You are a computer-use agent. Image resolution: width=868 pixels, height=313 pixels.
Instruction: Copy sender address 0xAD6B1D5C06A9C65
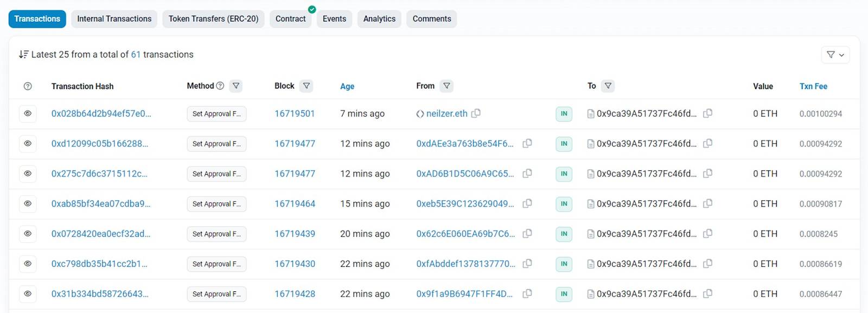pyautogui.click(x=527, y=174)
